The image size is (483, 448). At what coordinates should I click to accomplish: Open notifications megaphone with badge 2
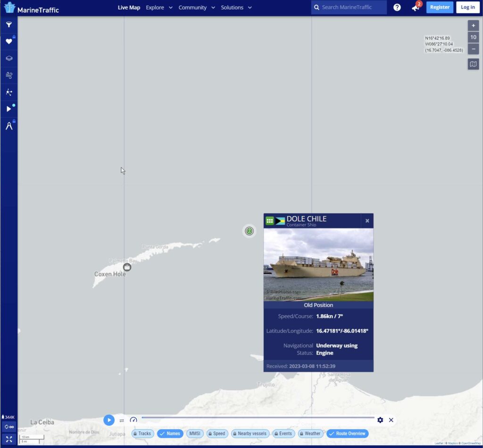[416, 8]
